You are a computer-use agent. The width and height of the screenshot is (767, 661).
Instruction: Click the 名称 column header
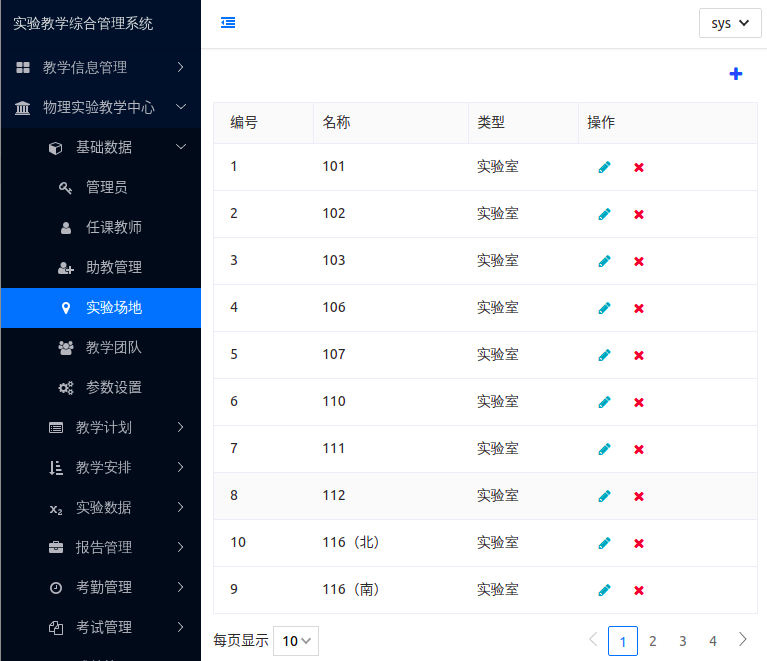point(336,123)
